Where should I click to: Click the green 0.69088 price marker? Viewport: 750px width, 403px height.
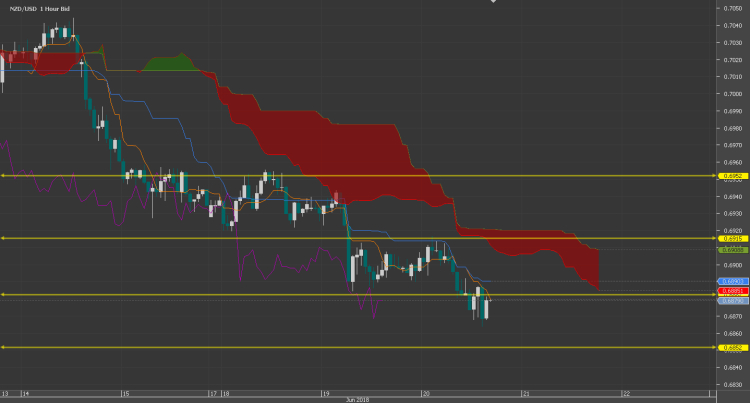pyautogui.click(x=733, y=250)
